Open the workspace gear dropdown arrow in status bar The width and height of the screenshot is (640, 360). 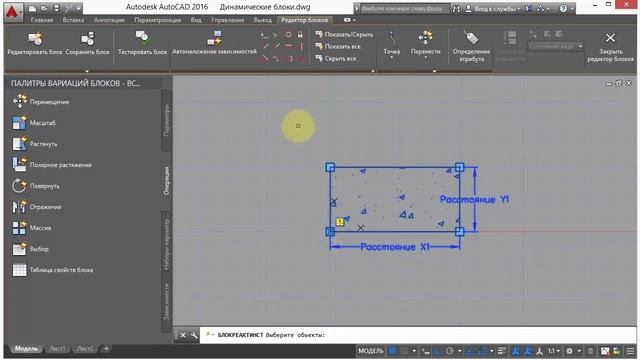[579, 351]
